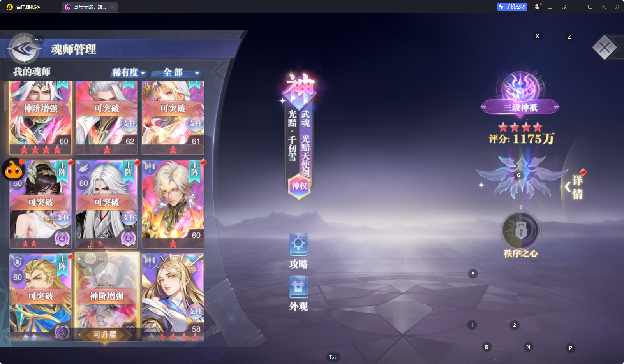Open the emulator account profile icon
The height and width of the screenshot is (364, 624).
[x=538, y=7]
